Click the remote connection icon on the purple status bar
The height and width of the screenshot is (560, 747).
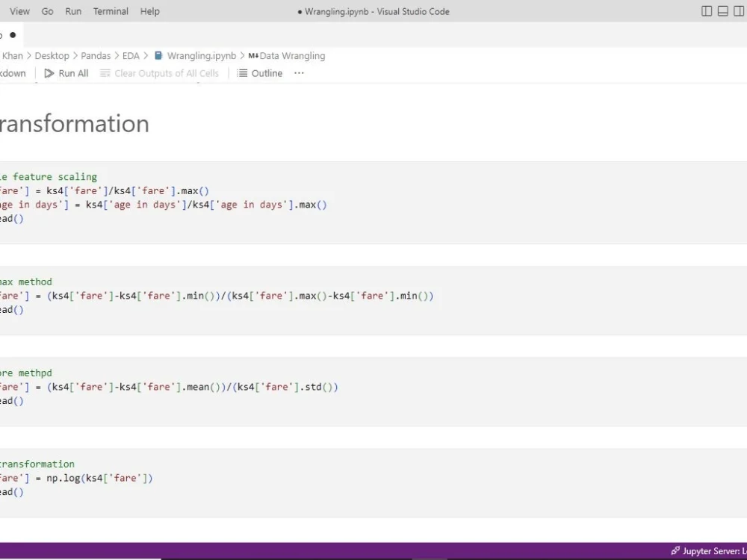[x=675, y=551]
